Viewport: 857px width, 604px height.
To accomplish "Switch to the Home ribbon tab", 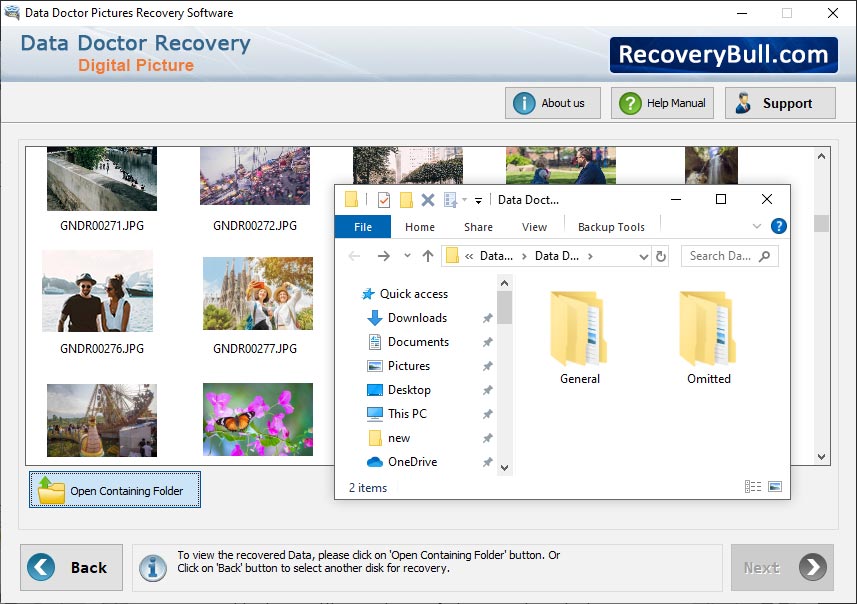I will [420, 227].
